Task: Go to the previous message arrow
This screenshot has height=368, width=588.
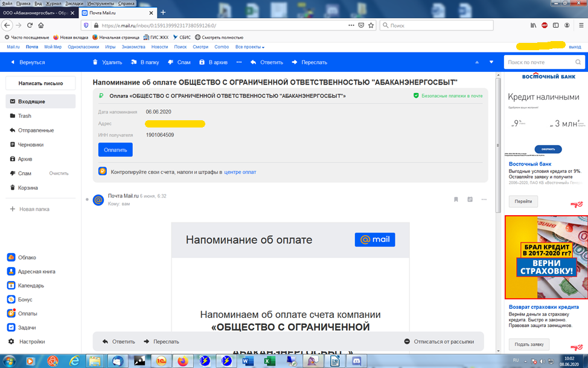Action: pyautogui.click(x=477, y=62)
